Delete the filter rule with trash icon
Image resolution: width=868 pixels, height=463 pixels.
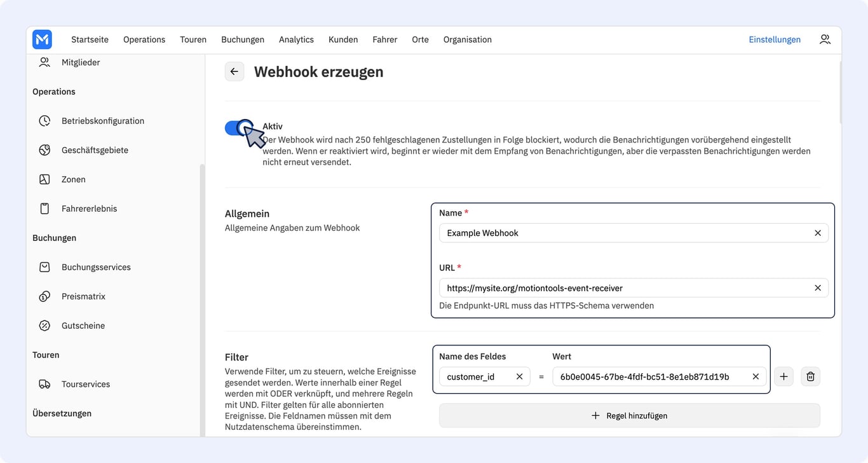point(810,377)
